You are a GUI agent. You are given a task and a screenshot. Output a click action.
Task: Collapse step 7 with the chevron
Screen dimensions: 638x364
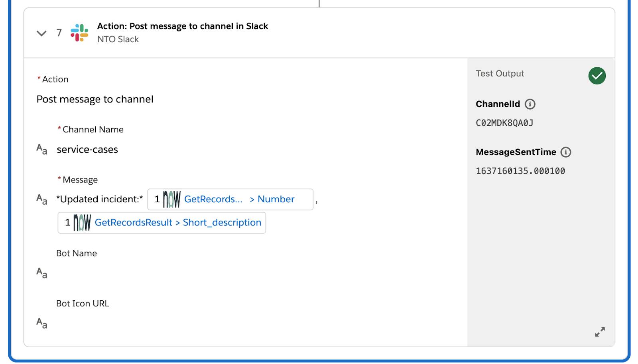[x=41, y=33]
